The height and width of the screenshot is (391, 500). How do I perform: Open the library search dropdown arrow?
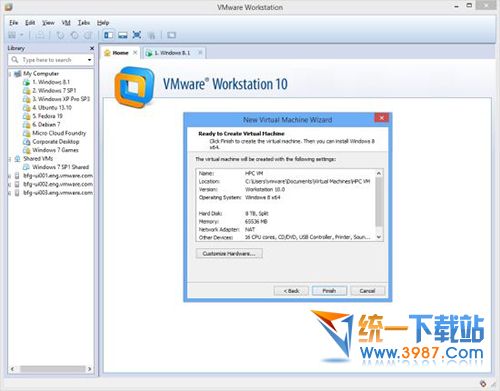(89, 60)
